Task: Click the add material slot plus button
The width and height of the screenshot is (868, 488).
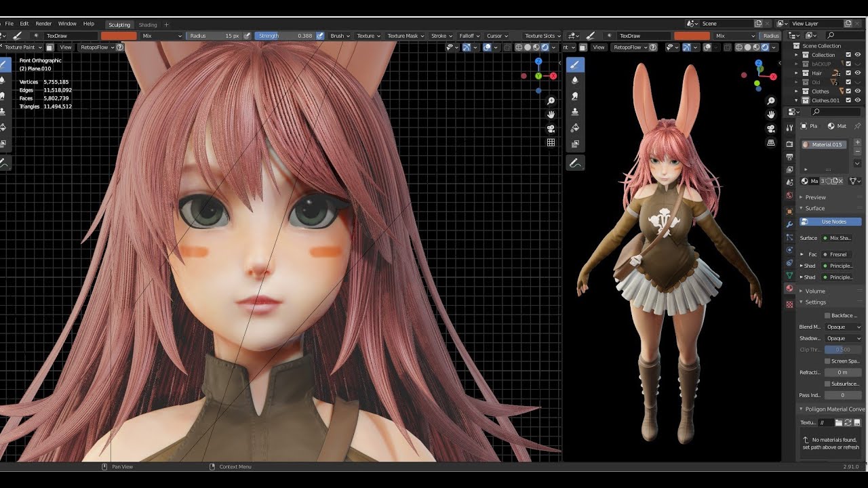Action: (857, 142)
